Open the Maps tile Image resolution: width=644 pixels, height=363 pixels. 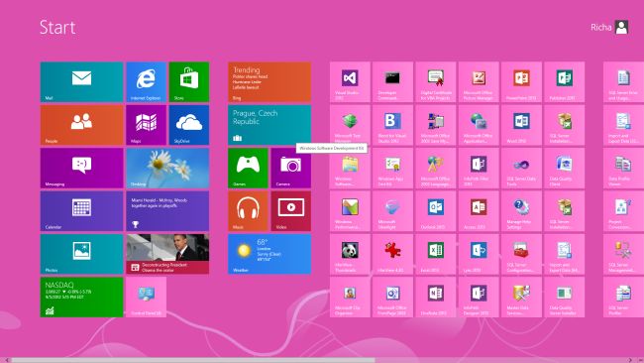coord(147,125)
